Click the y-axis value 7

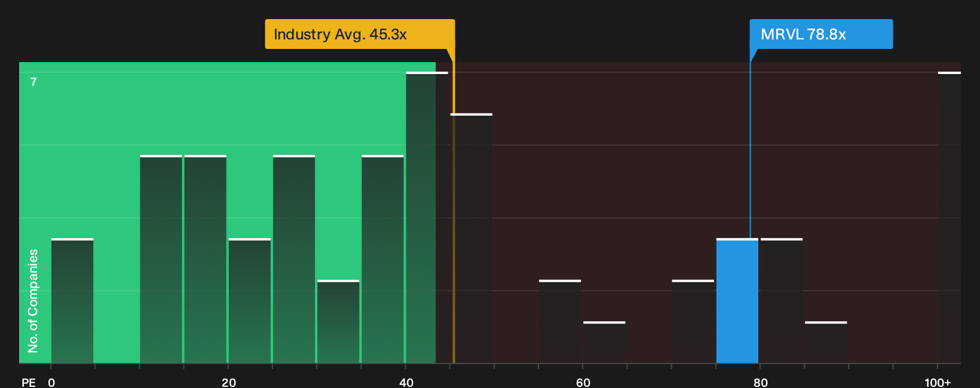(33, 82)
